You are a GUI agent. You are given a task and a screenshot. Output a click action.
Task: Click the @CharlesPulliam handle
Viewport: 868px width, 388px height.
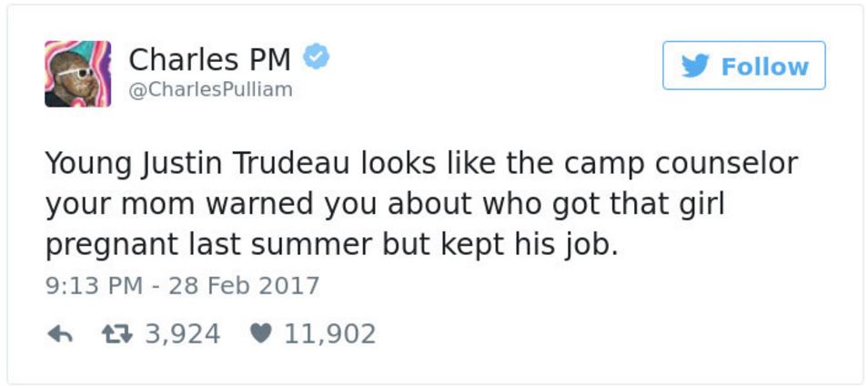211,89
